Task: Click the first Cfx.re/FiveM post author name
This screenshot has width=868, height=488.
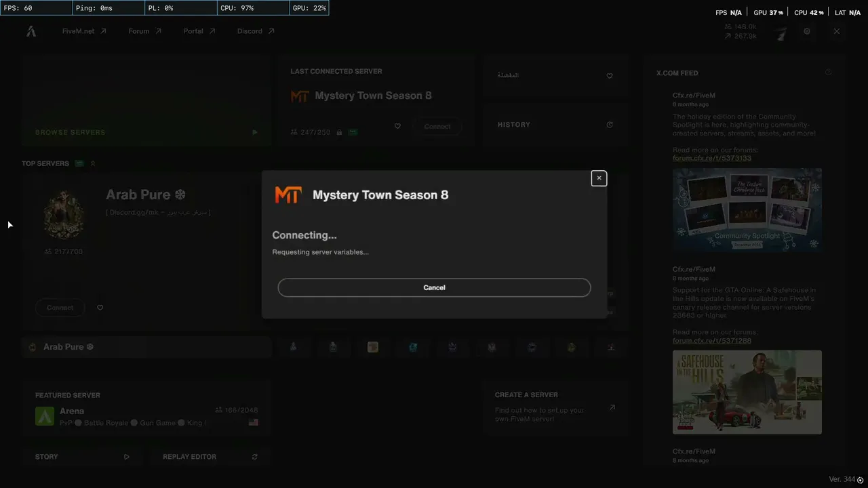Action: [x=694, y=96]
